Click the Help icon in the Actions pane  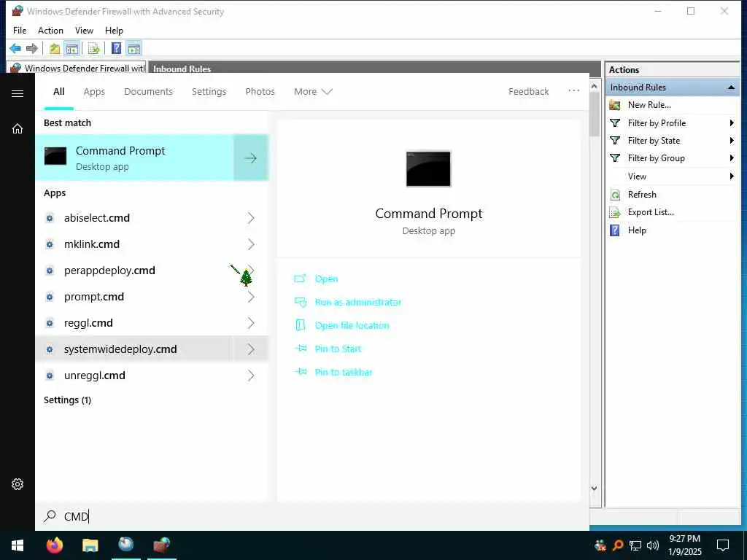point(615,230)
